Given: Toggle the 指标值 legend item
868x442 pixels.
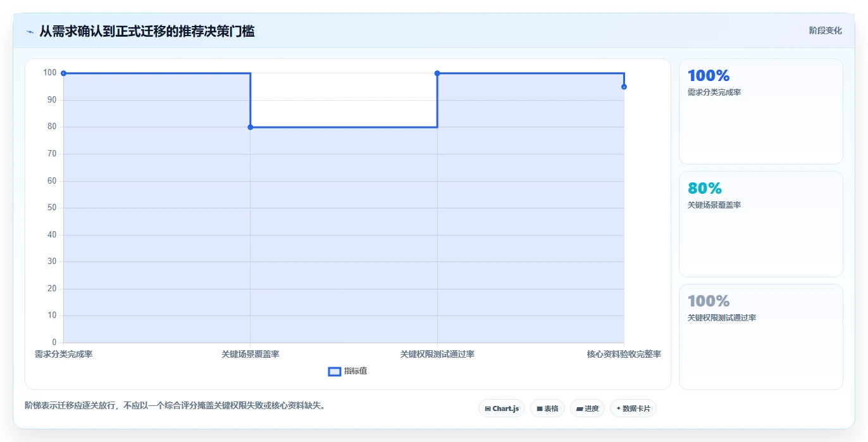Looking at the screenshot, I should point(347,371).
